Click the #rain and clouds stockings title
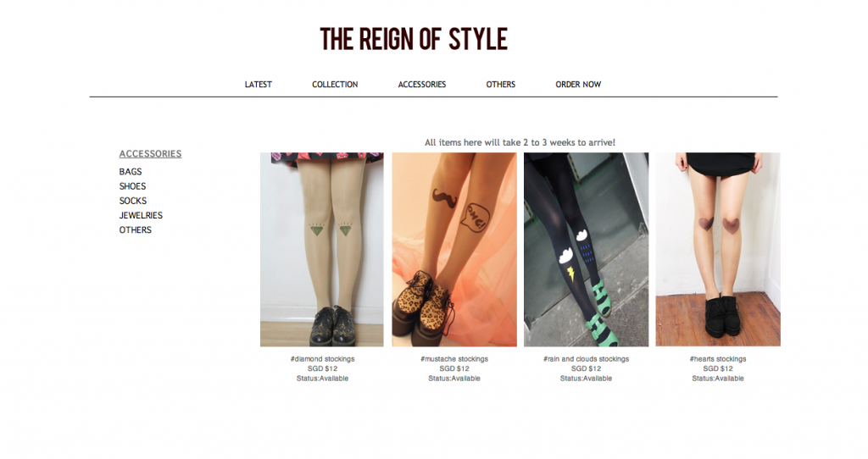Image resolution: width=868 pixels, height=459 pixels. coord(587,359)
